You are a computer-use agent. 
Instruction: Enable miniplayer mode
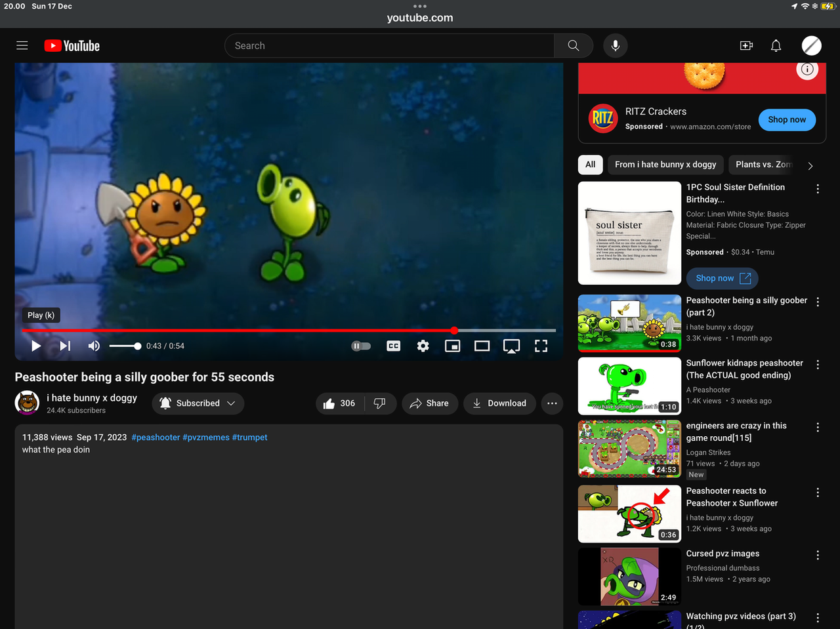[x=453, y=346]
